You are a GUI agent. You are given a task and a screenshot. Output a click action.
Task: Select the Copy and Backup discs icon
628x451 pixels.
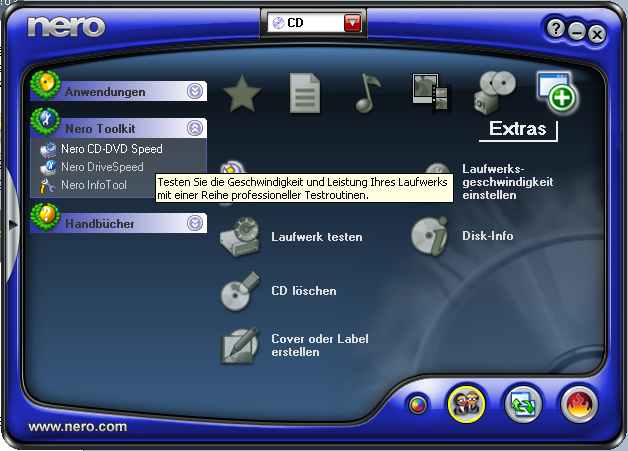494,93
